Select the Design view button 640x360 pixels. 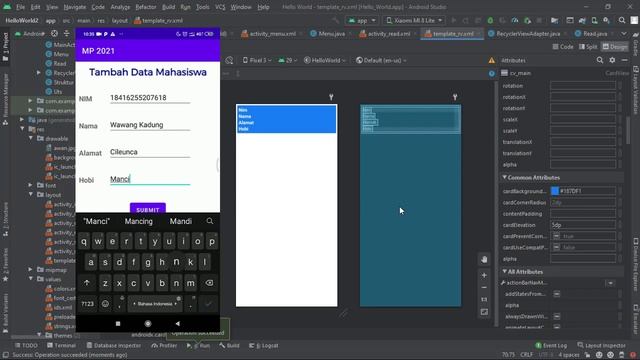point(615,47)
